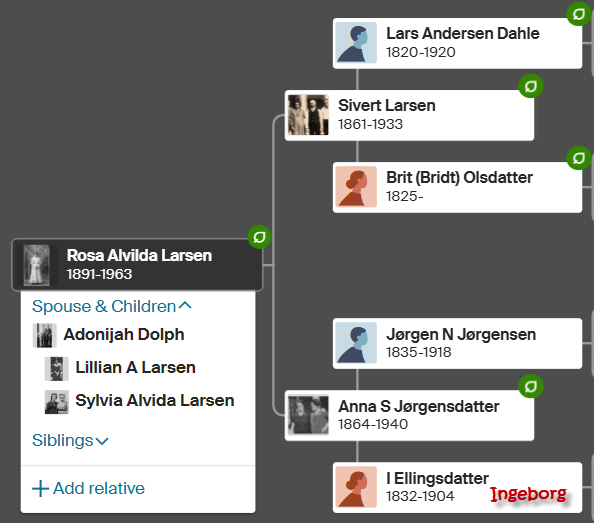
Task: Click the hint leaf on Brit Olsdatter
Action: point(578,158)
